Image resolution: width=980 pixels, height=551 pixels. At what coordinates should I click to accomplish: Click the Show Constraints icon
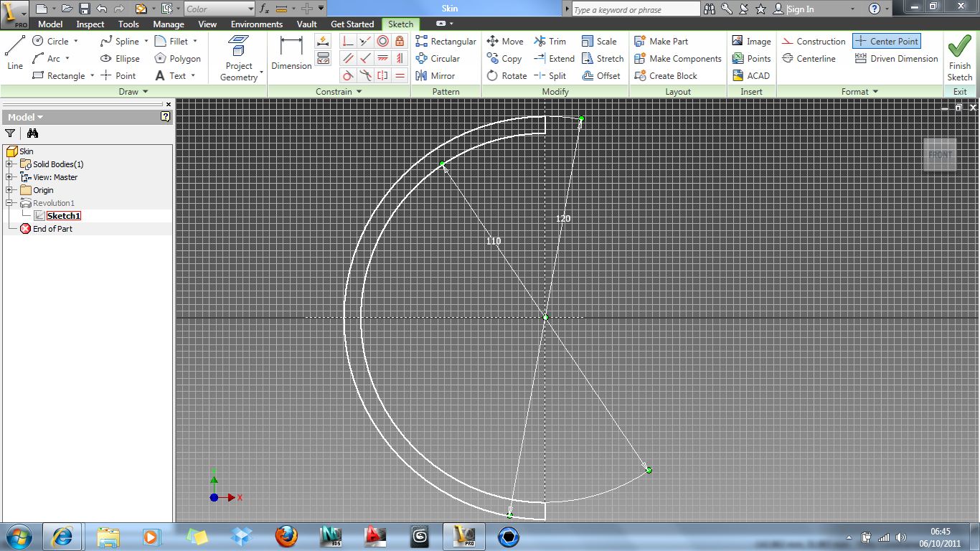(x=323, y=58)
